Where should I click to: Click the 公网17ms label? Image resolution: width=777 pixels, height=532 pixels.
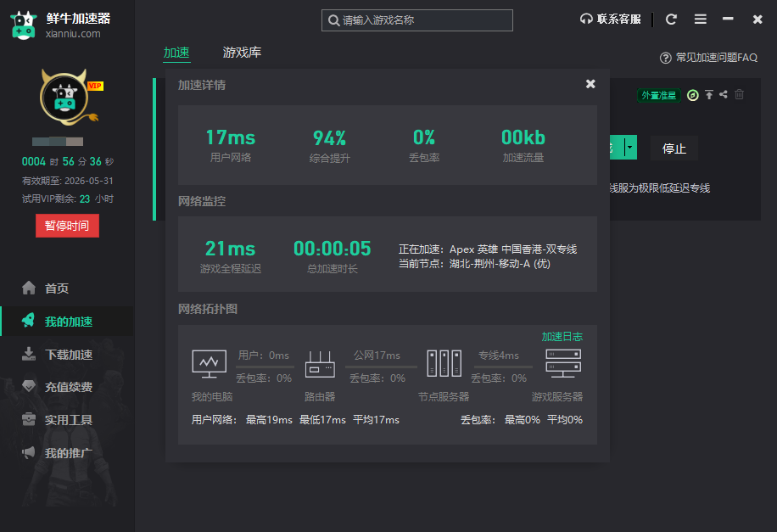click(377, 356)
